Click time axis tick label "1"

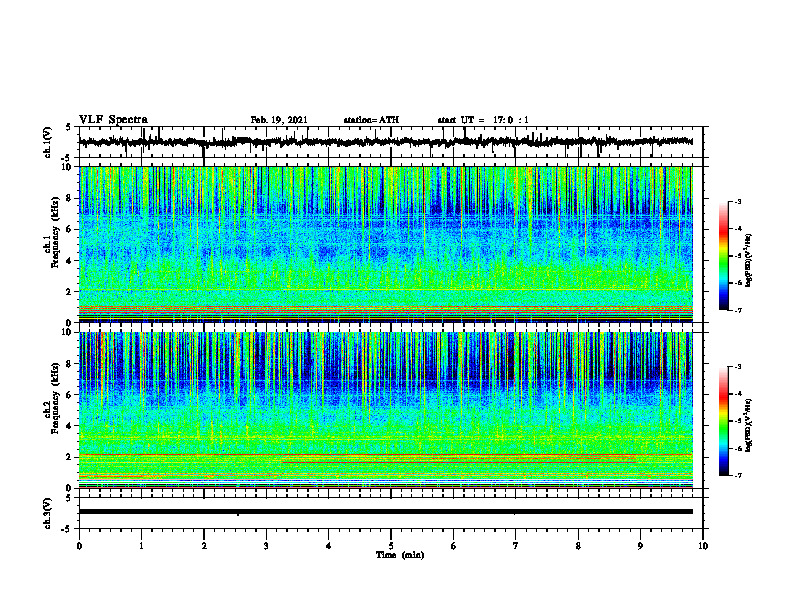click(141, 546)
